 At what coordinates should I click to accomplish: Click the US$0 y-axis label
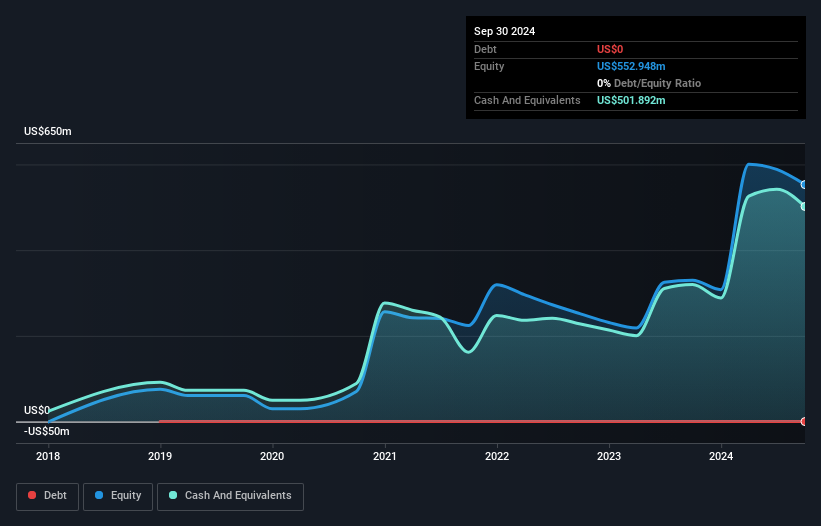pyautogui.click(x=37, y=410)
